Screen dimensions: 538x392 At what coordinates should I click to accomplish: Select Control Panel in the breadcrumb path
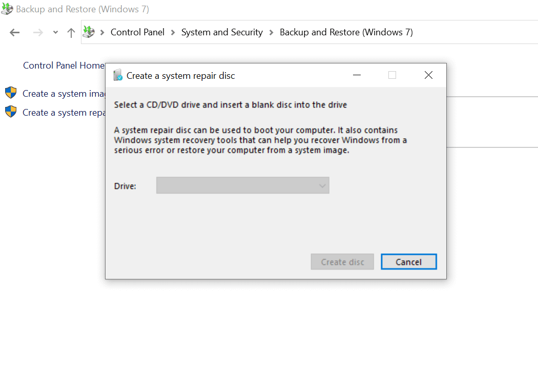[x=137, y=32]
